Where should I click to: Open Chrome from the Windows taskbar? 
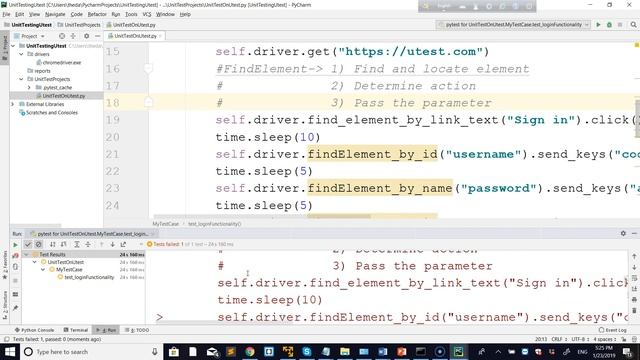click(250, 351)
